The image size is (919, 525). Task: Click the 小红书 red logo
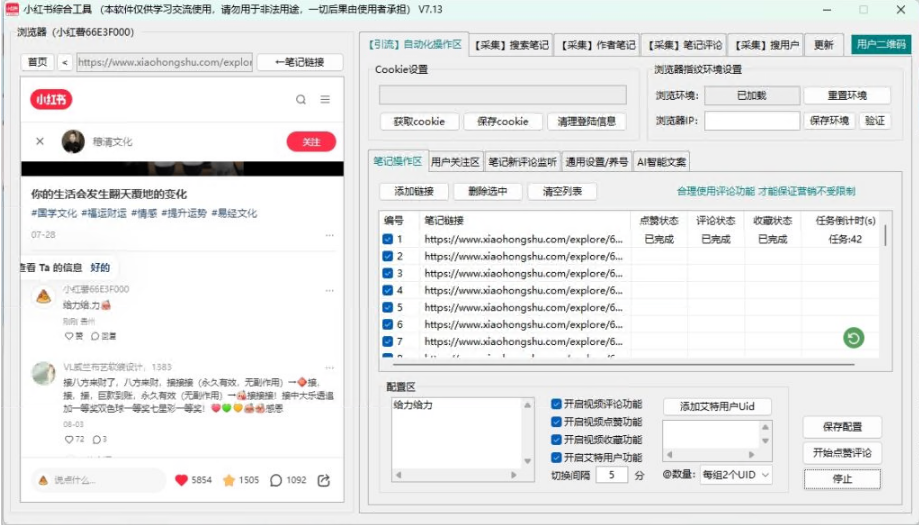pyautogui.click(x=52, y=100)
